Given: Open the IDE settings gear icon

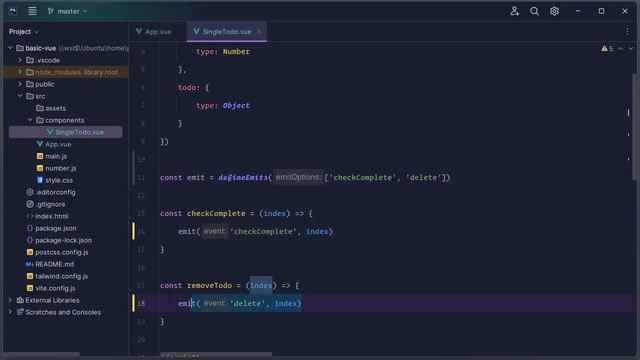Looking at the screenshot, I should (554, 11).
